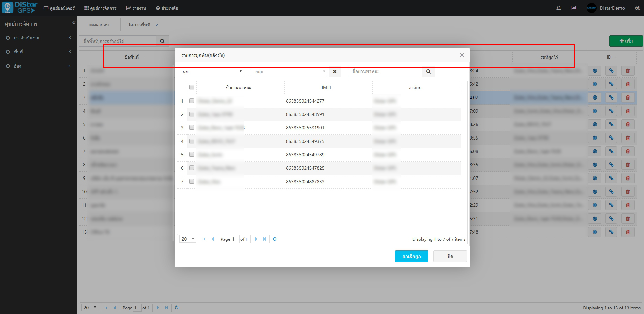This screenshot has height=314, width=644.
Task: Open ศูนย์การจัดการ top menu
Action: pyautogui.click(x=100, y=8)
